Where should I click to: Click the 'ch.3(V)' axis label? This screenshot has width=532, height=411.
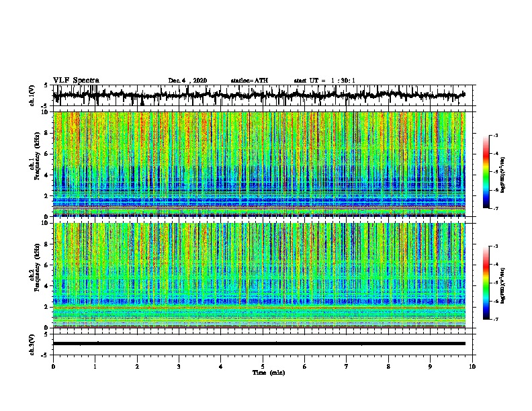point(32,345)
